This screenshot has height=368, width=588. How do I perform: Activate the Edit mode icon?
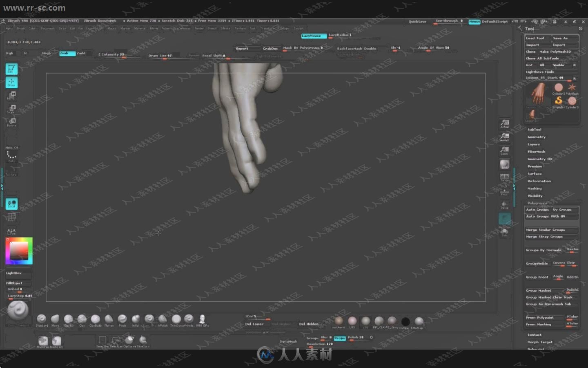tap(11, 69)
